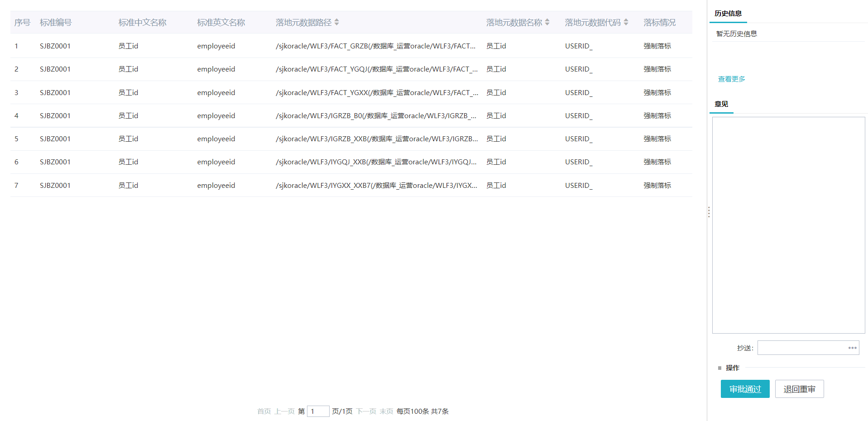
Task: Sort by 落地元数据路径 column arrows
Action: tap(336, 22)
